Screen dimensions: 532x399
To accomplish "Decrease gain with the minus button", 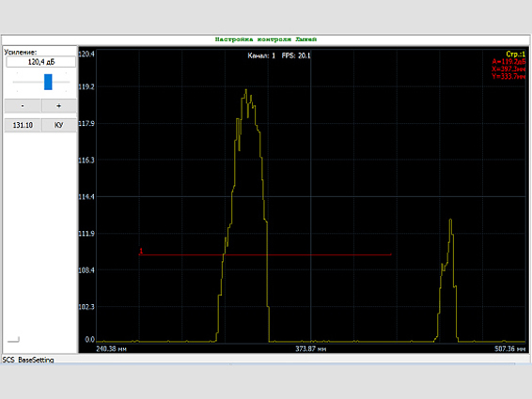I will 23,106.
